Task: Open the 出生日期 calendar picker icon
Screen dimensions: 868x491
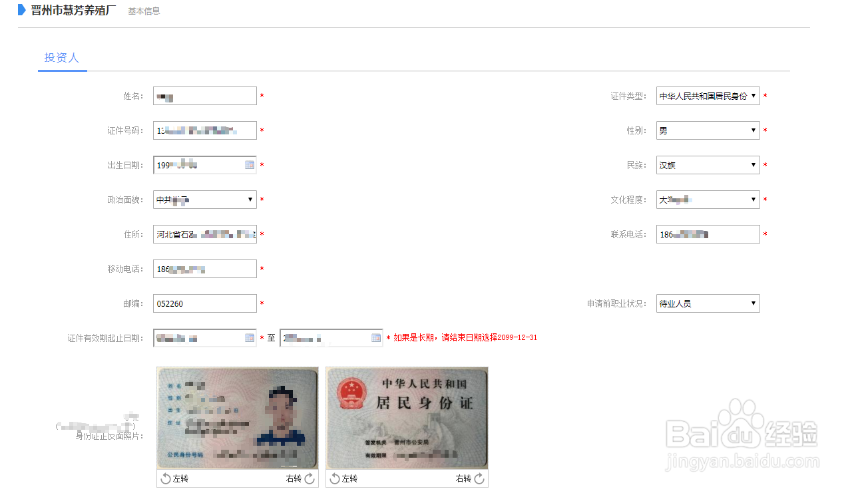Action: (249, 164)
